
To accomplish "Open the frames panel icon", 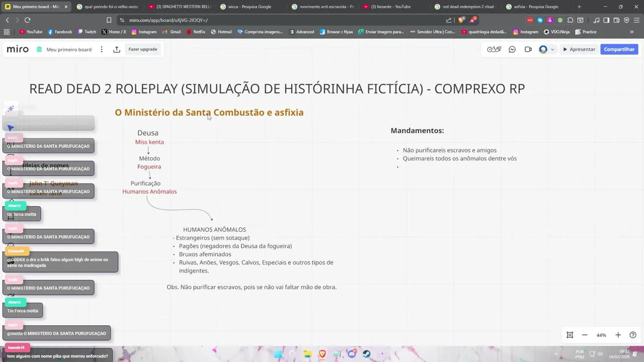I will 570,335.
